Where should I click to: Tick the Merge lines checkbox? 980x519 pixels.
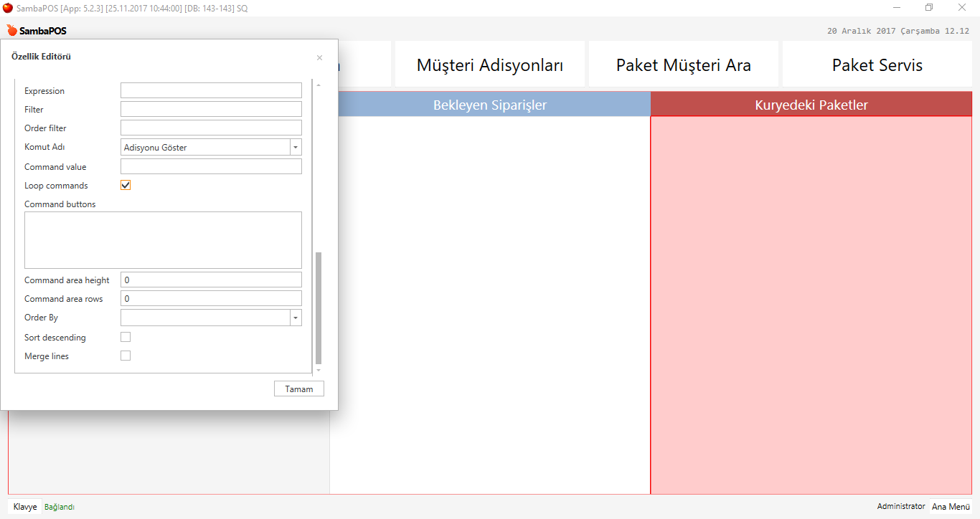(x=126, y=356)
